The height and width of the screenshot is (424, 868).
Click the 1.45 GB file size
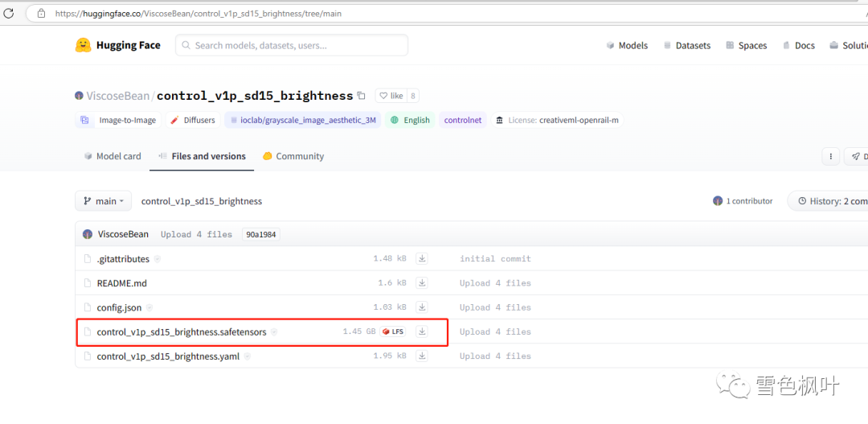tap(358, 331)
